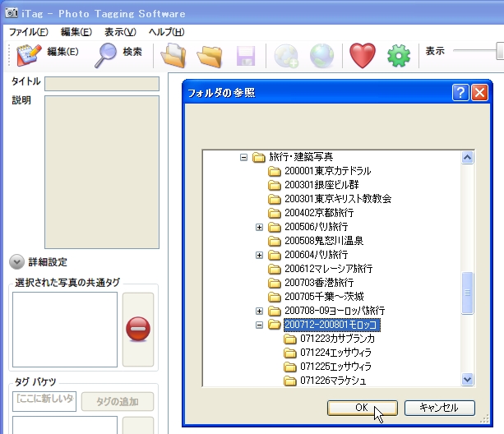The height and width of the screenshot is (434, 504).
Task: Select the 200612マレーシア旅行 folder
Action: click(329, 269)
